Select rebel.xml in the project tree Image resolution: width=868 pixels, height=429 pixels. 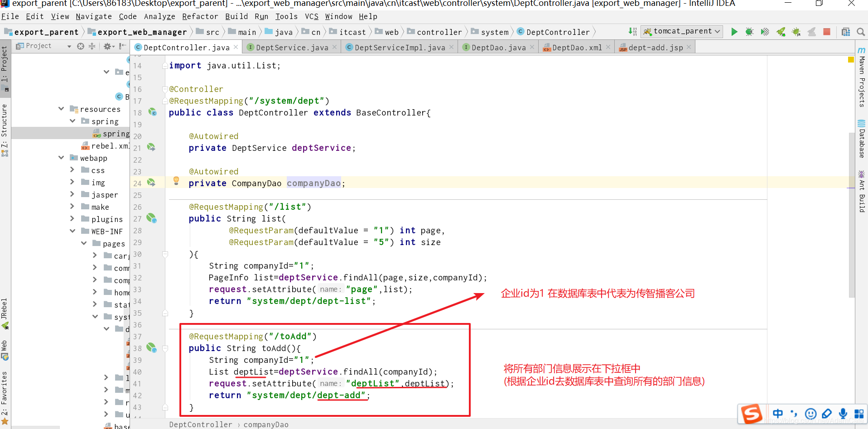click(x=106, y=146)
